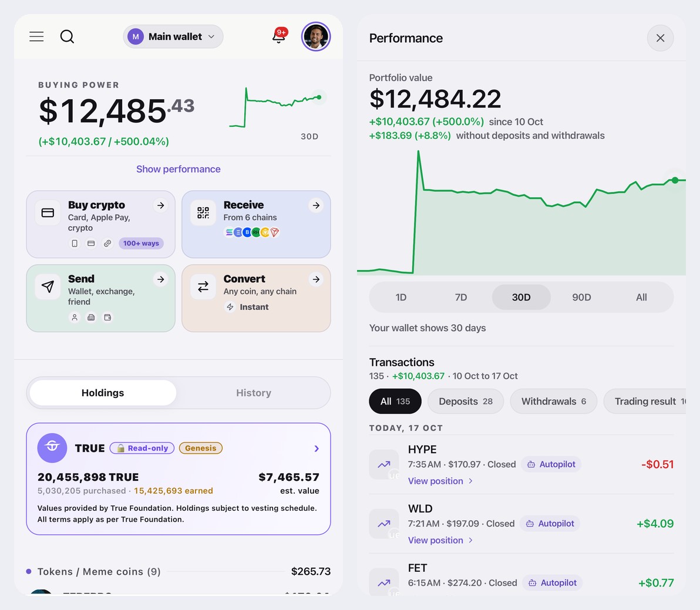This screenshot has height=610, width=700.
Task: Click the Autopilot tag on FET
Action: 553,583
